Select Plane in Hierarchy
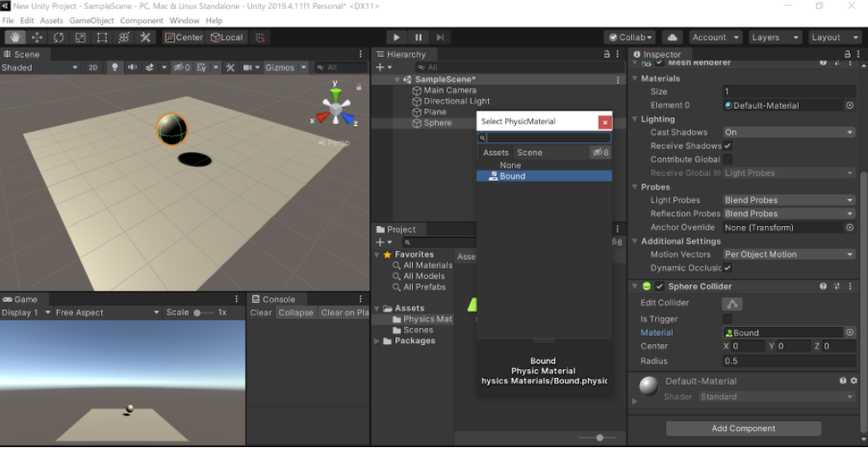Viewport: 868px width, 450px height. pyautogui.click(x=435, y=112)
